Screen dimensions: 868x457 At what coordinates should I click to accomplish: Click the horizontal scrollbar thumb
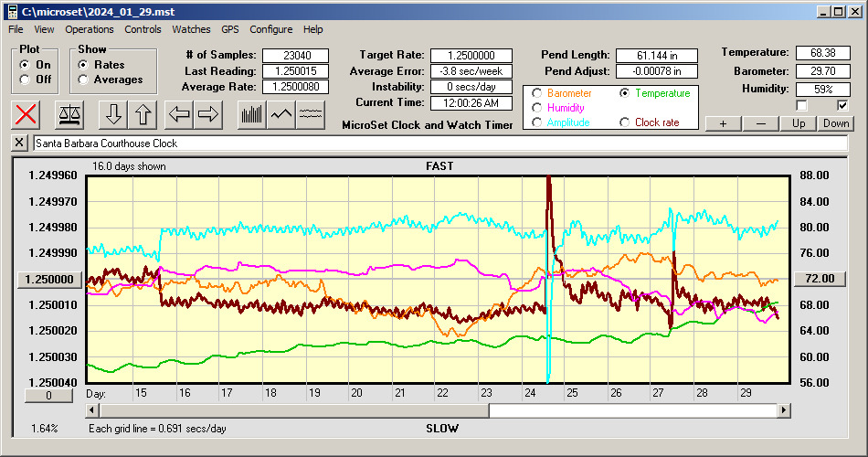click(294, 410)
